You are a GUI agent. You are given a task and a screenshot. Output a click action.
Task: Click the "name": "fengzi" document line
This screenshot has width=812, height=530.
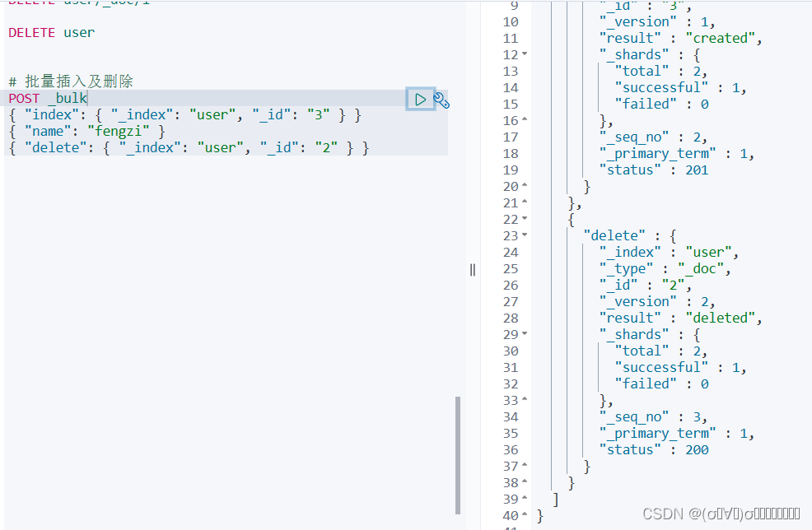pos(87,132)
